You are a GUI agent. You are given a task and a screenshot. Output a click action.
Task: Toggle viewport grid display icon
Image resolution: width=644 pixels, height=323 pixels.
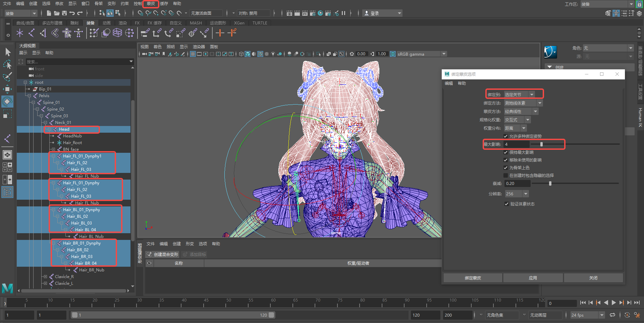pyautogui.click(x=193, y=54)
